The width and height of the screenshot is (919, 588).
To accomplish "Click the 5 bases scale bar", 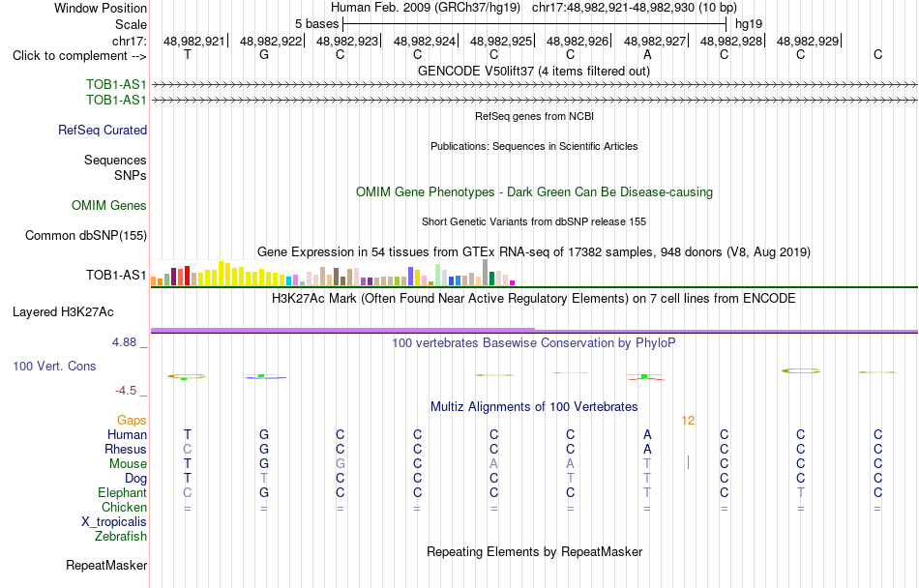I will (x=535, y=24).
